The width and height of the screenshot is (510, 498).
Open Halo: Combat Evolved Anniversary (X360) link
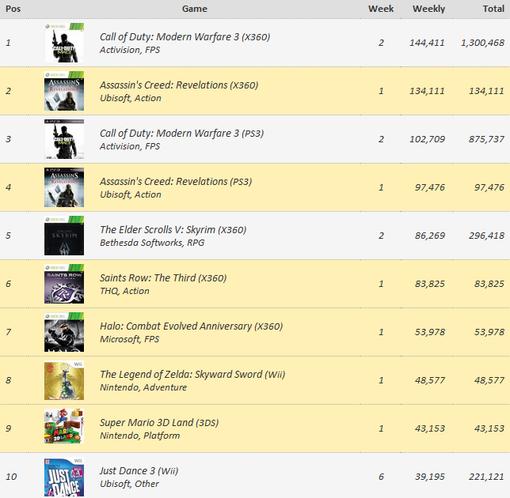[x=191, y=326]
